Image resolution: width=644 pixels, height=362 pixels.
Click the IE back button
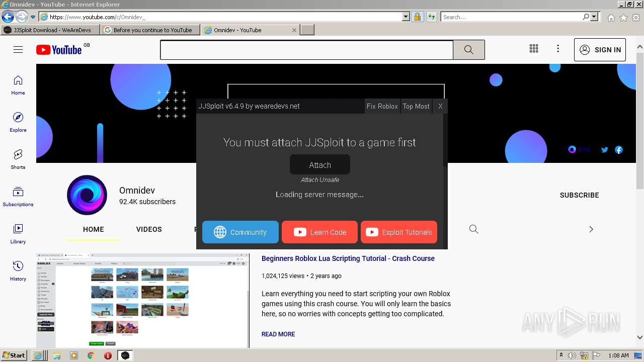point(8,17)
